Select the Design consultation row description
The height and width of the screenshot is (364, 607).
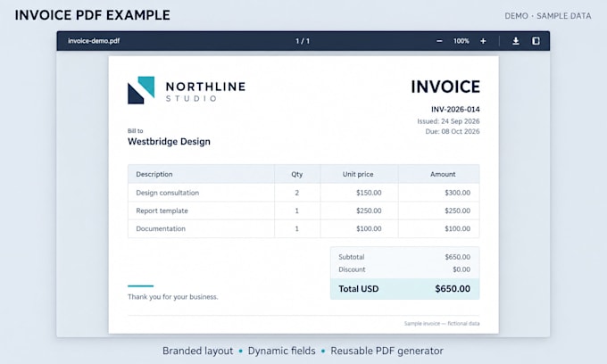(167, 193)
